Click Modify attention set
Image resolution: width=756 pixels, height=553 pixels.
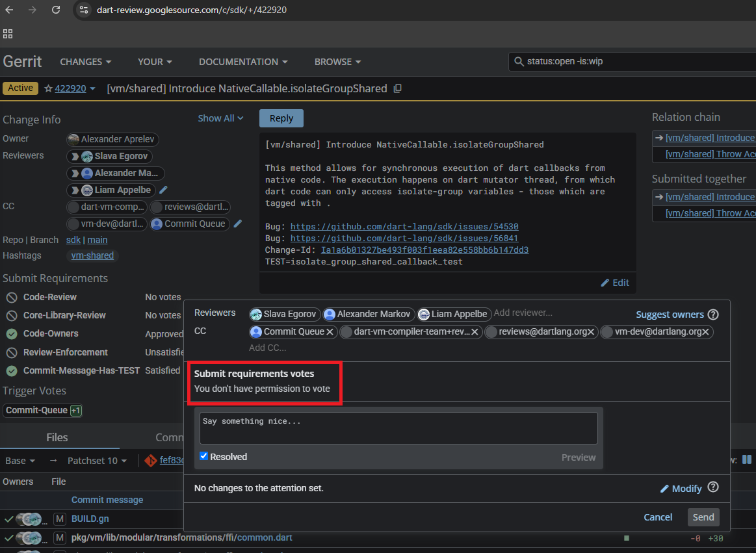click(x=681, y=489)
